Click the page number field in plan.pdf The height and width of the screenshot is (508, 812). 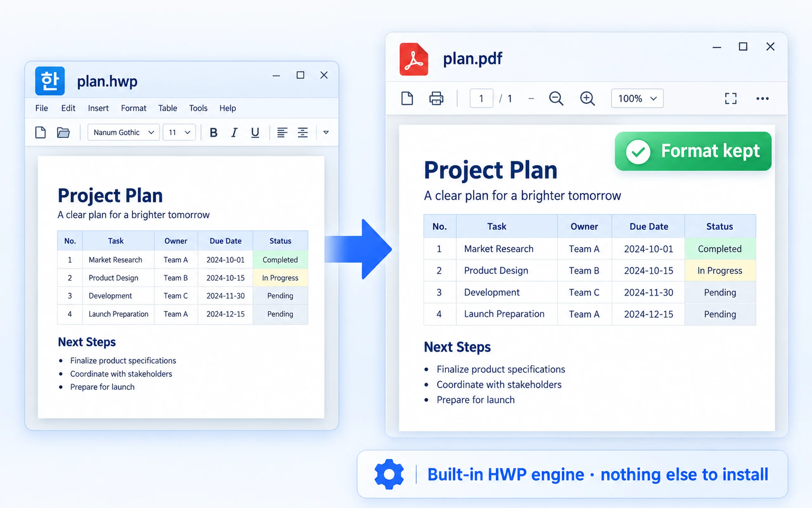tap(481, 98)
